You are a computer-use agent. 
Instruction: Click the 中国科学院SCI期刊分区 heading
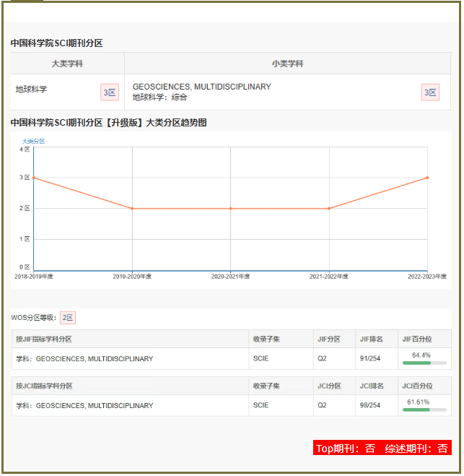point(57,43)
